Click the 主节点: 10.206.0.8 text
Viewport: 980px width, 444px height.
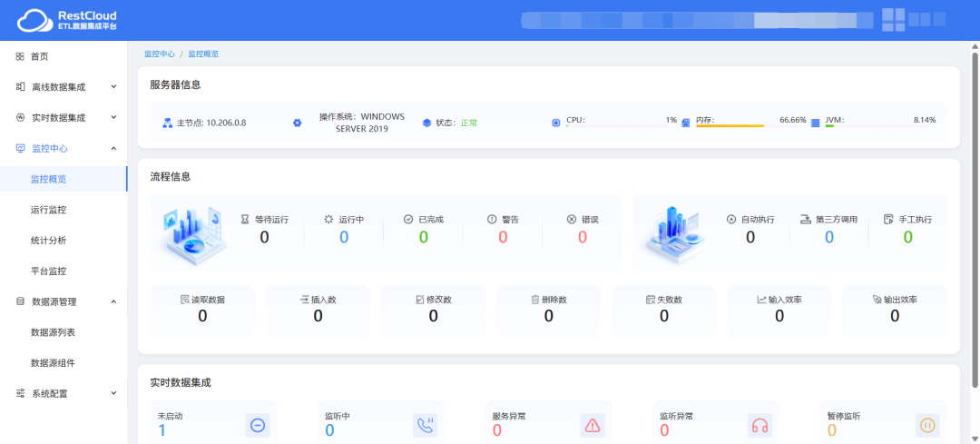point(211,123)
